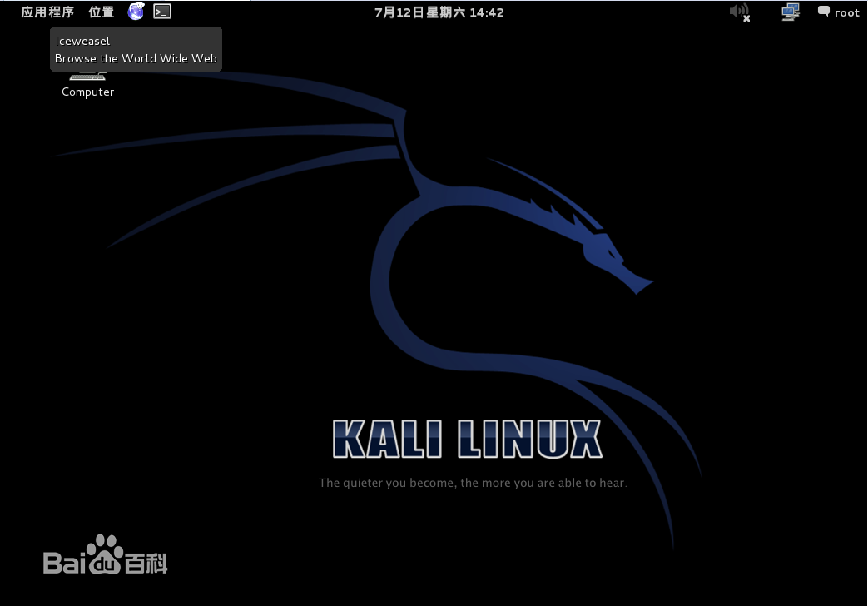Open the terminal launcher icon
868x606 pixels.
[162, 12]
